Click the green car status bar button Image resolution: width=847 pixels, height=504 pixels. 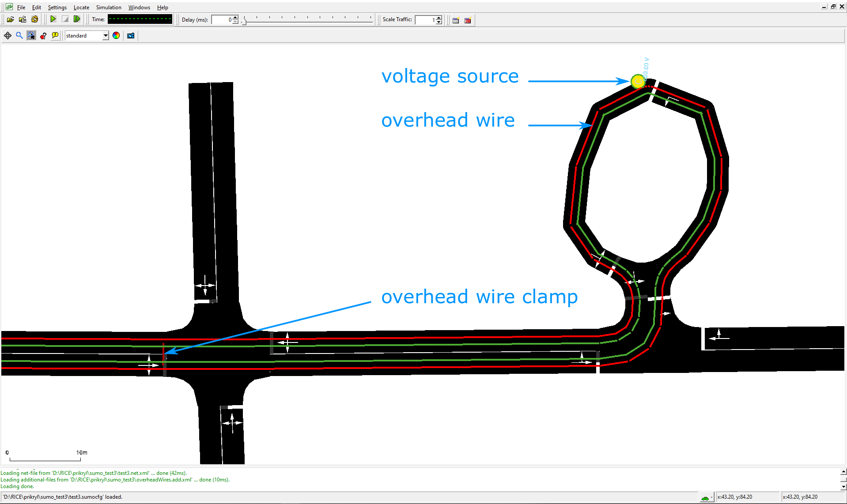[705, 497]
